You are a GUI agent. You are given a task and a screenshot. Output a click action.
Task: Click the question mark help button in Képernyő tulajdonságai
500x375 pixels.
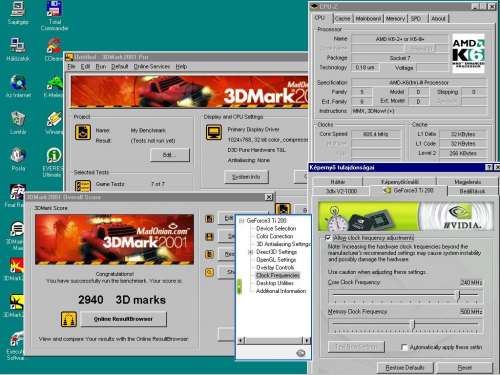[489, 167]
